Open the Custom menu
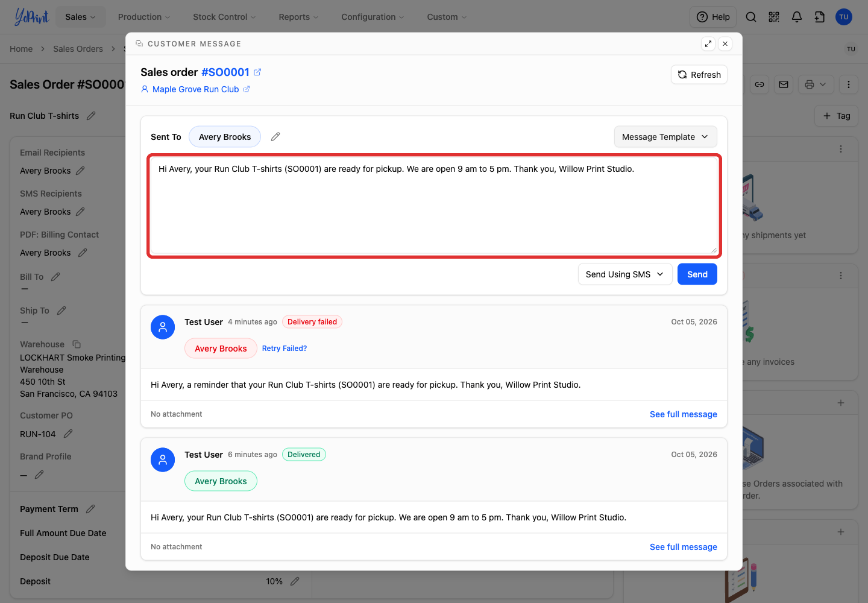Image resolution: width=868 pixels, height=603 pixels. click(447, 17)
